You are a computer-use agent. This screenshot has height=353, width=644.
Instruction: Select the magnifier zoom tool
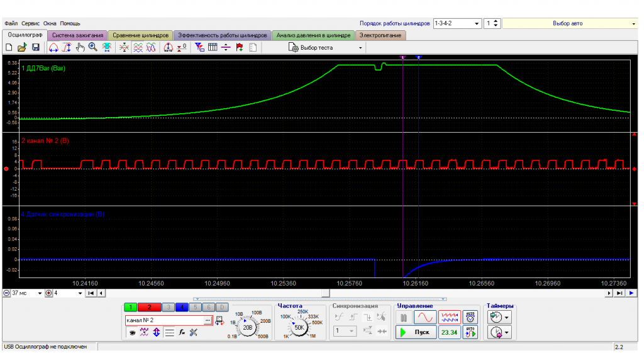click(93, 48)
